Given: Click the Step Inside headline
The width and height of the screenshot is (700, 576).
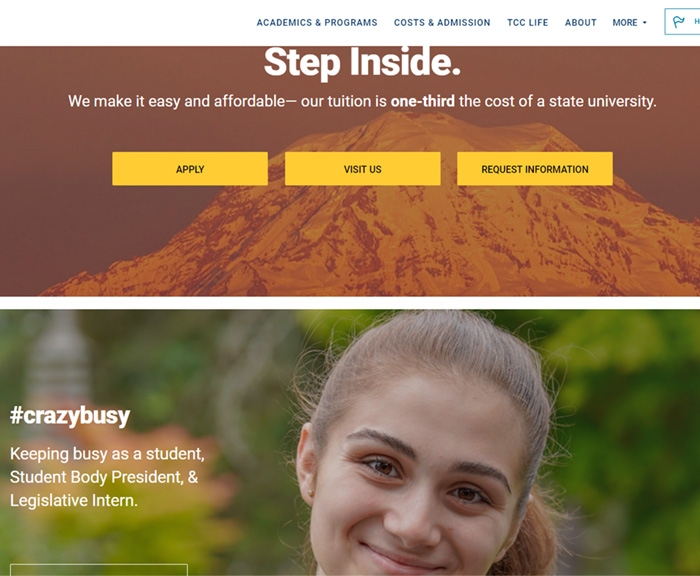Looking at the screenshot, I should coord(362,63).
